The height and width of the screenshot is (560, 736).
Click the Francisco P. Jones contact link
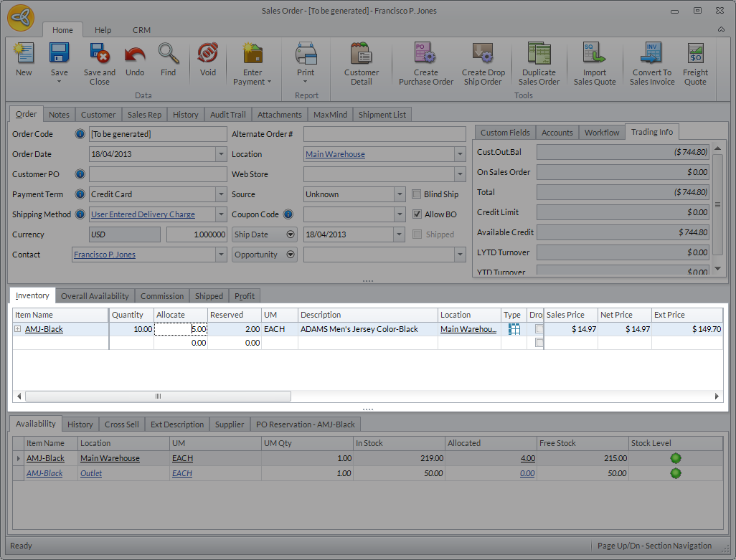(x=104, y=255)
